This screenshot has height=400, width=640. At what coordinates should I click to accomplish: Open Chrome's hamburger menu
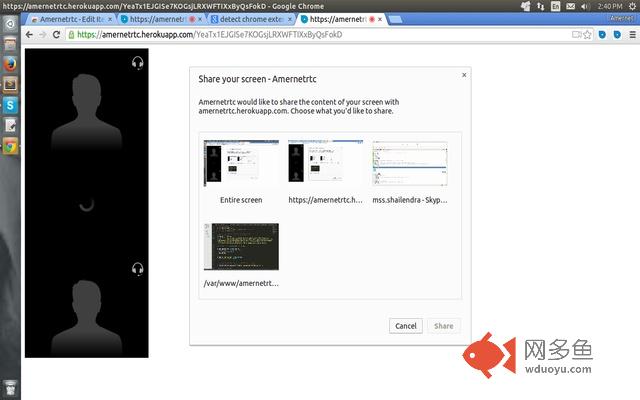pyautogui.click(x=632, y=35)
